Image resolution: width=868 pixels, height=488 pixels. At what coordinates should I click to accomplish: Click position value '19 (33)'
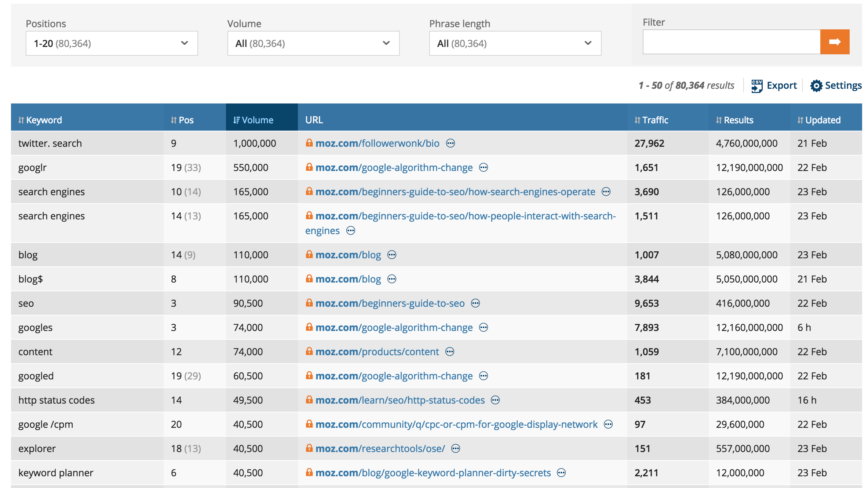pos(186,167)
